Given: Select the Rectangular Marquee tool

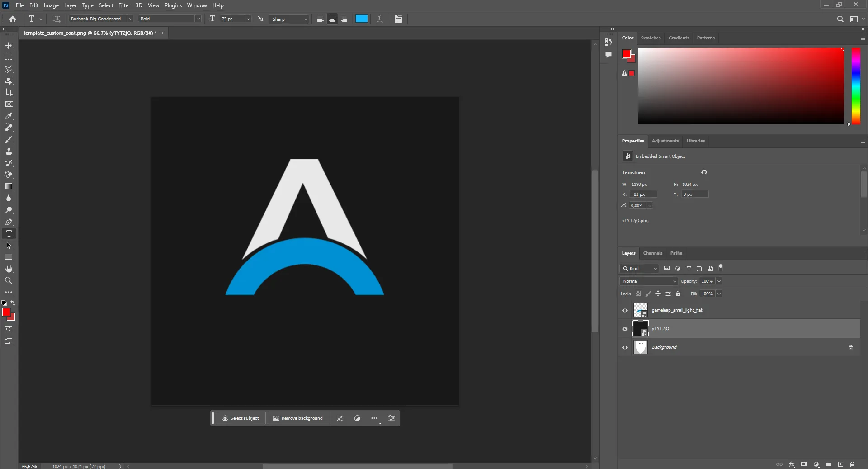Looking at the screenshot, I should (x=9, y=57).
